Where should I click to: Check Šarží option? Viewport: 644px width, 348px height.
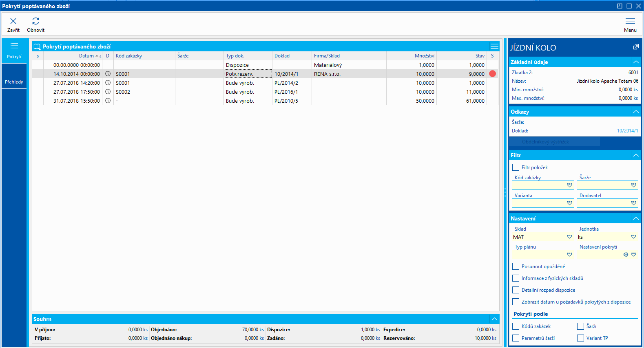point(581,326)
